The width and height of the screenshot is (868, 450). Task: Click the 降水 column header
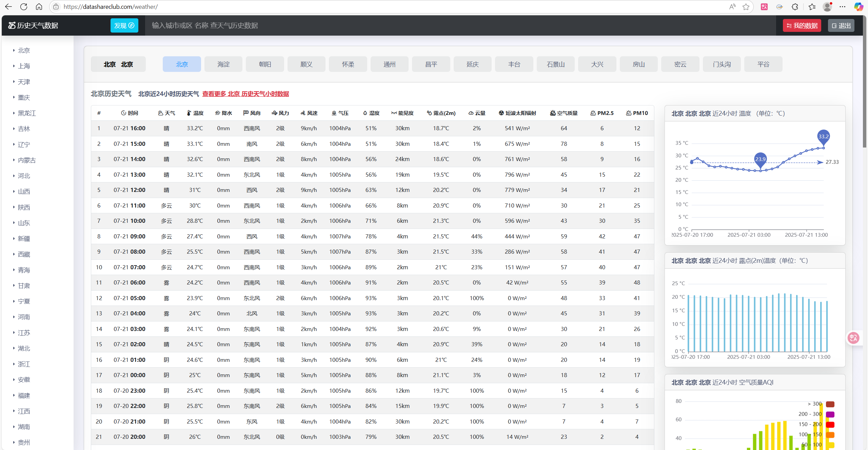pyautogui.click(x=223, y=113)
